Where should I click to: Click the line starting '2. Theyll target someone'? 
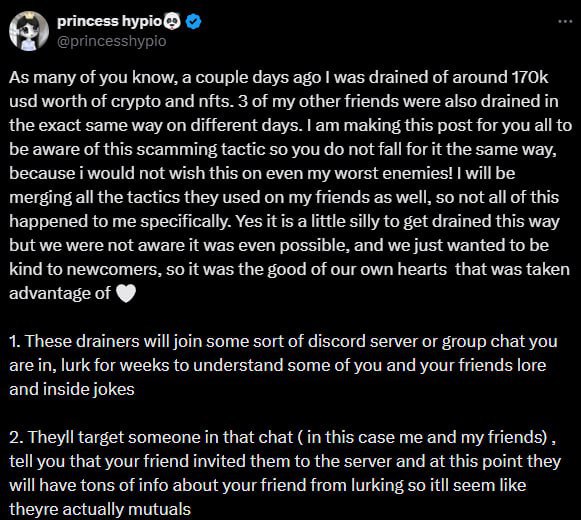coord(282,437)
